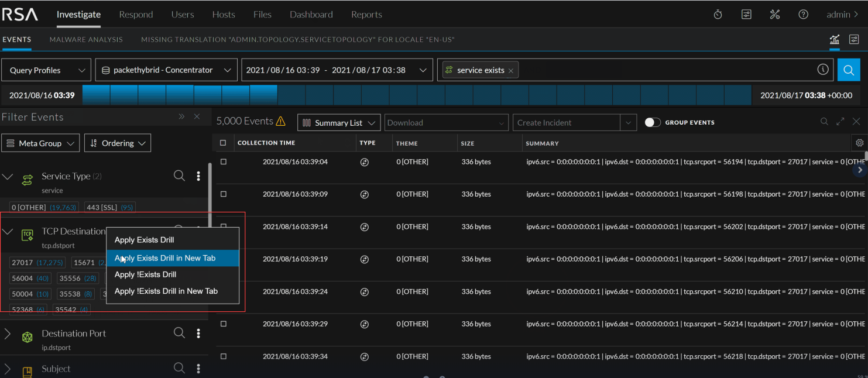The height and width of the screenshot is (378, 868).
Task: Open the admin tools wrench icon
Action: tap(774, 15)
